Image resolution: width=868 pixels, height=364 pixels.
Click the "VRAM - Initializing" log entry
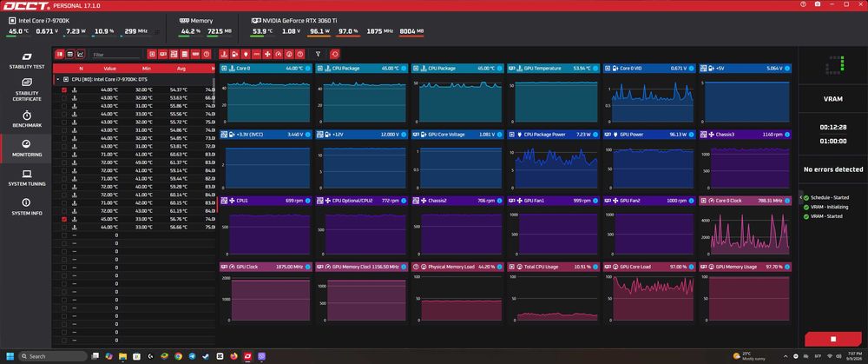[x=829, y=208]
